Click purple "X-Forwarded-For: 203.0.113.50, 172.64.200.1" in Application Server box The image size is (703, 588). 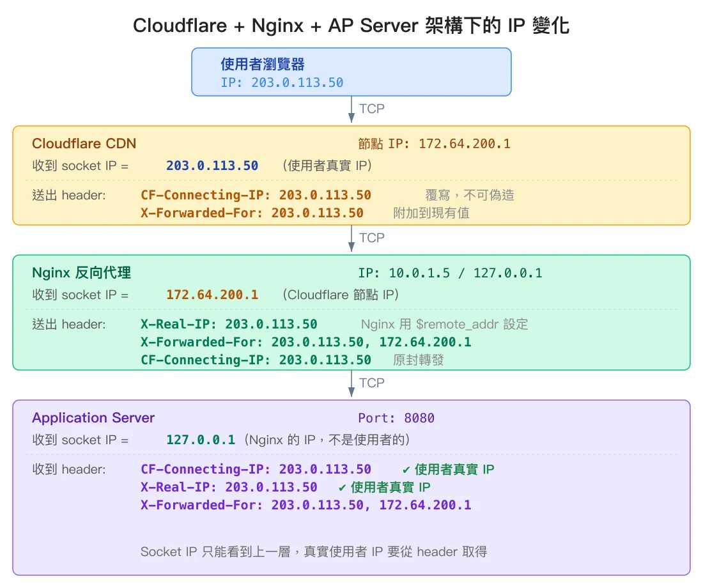306,506
